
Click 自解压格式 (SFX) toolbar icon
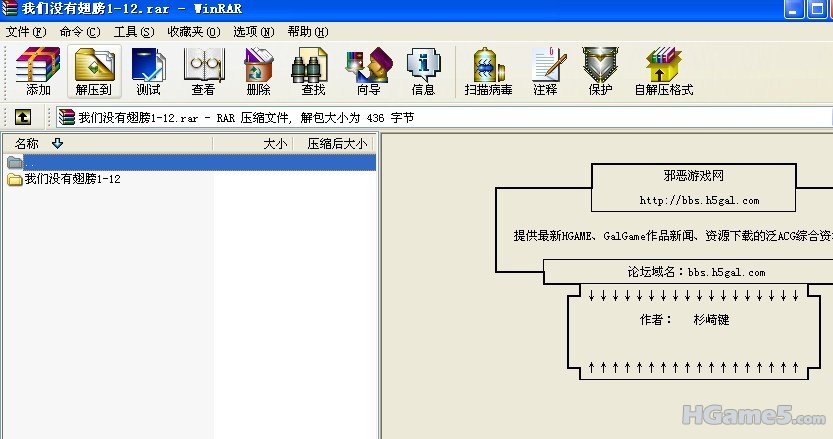(x=663, y=71)
